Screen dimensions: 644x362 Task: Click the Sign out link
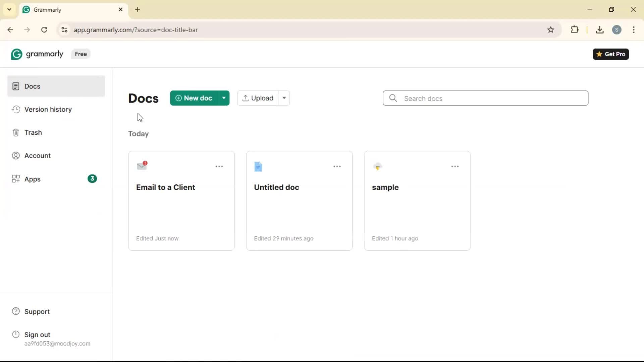click(x=37, y=335)
